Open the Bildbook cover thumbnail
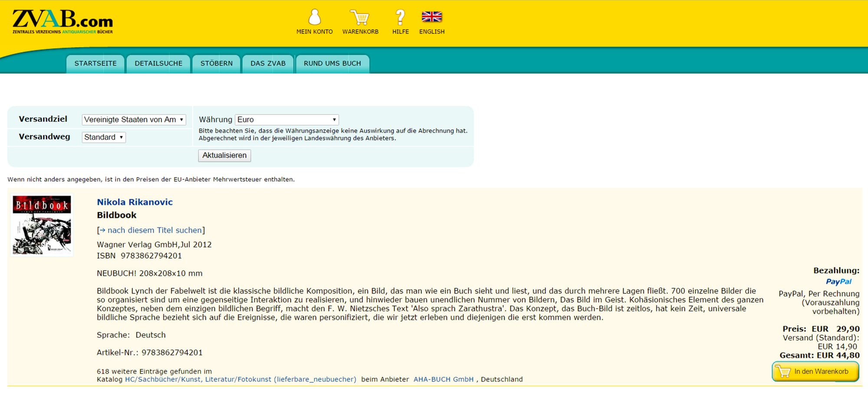Screen dimensions: 868x395 coord(42,225)
